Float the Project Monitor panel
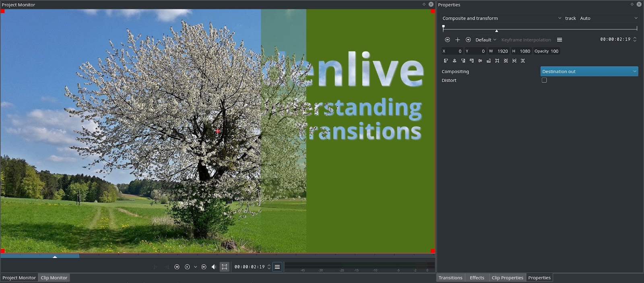This screenshot has width=644, height=283. 424,4
